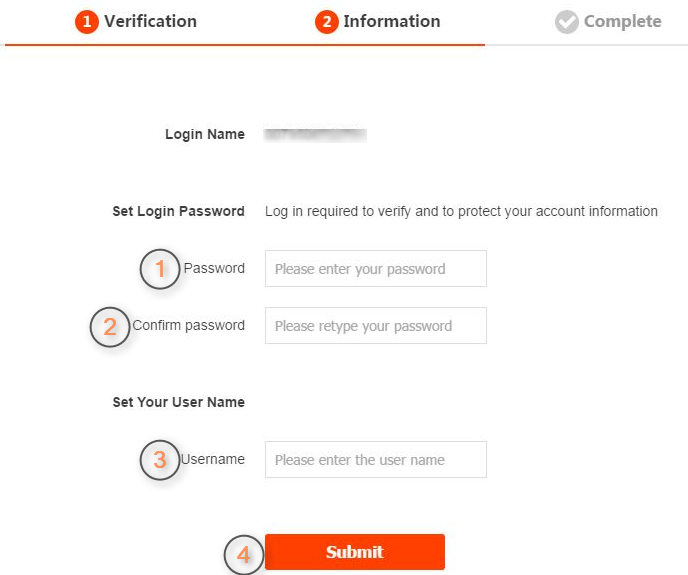The image size is (688, 575).
Task: Click the Set Login Password heading
Action: click(178, 211)
